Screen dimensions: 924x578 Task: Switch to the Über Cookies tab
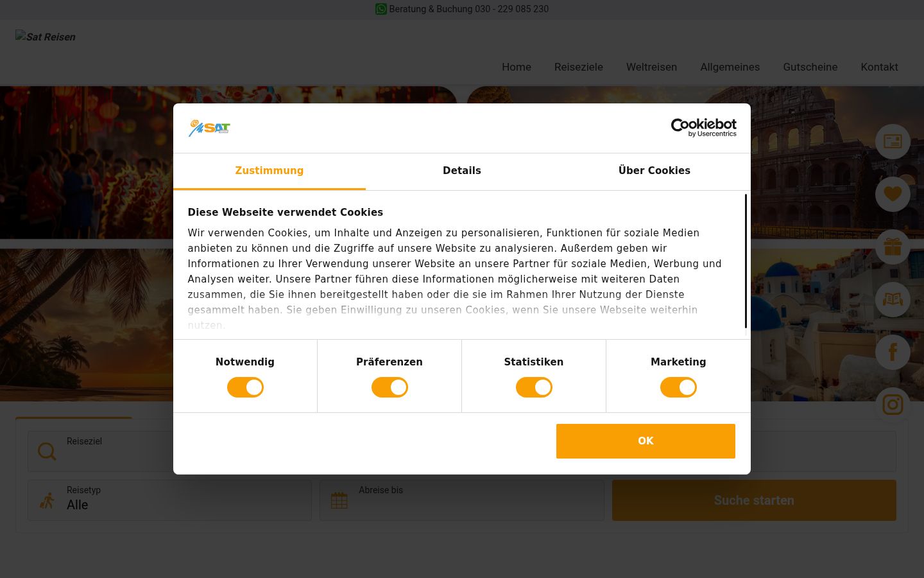tap(654, 171)
